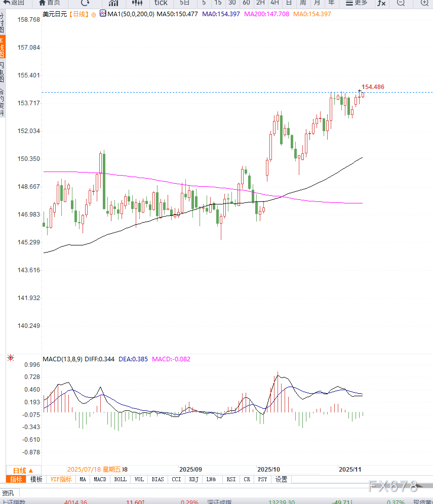This screenshot has height=504, width=433.
Task: Switch to the BOLL indicator tab
Action: [x=120, y=479]
